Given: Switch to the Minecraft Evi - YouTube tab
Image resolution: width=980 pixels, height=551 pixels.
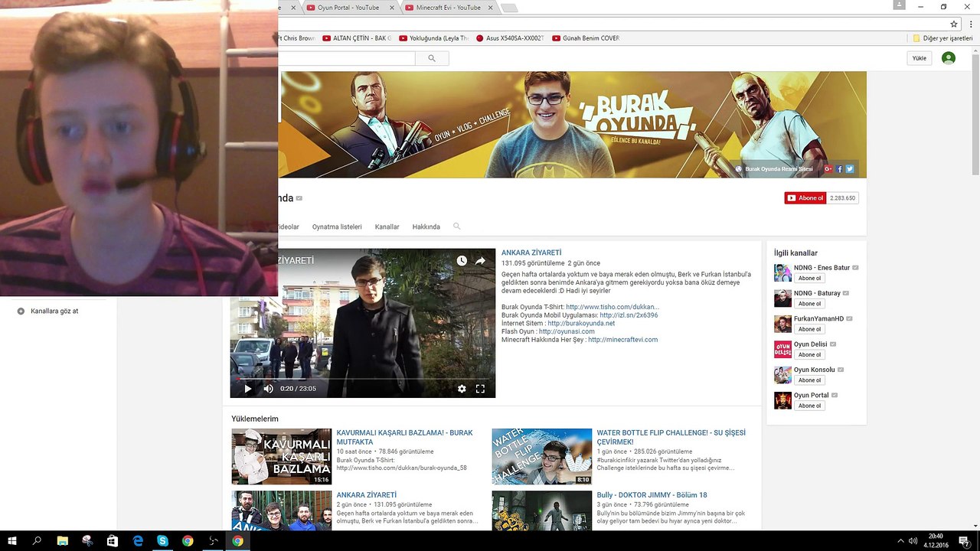Looking at the screenshot, I should 449,8.
